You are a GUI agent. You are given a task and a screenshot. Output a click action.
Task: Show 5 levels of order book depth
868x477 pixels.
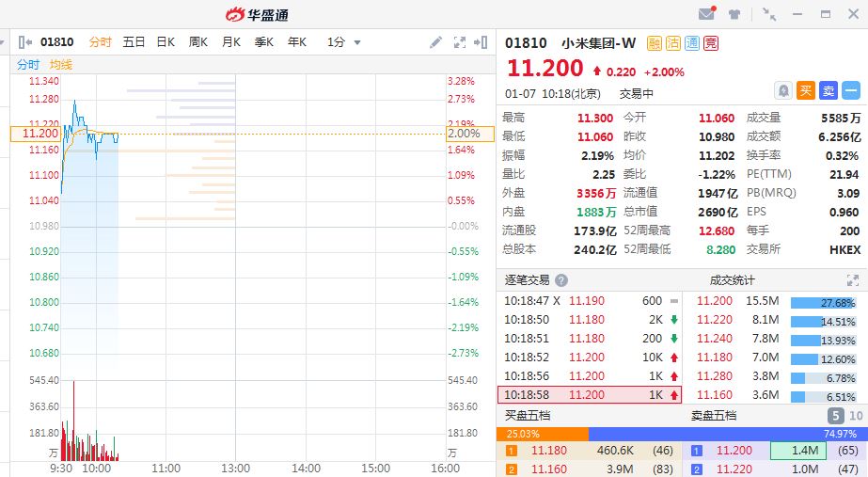(835, 416)
